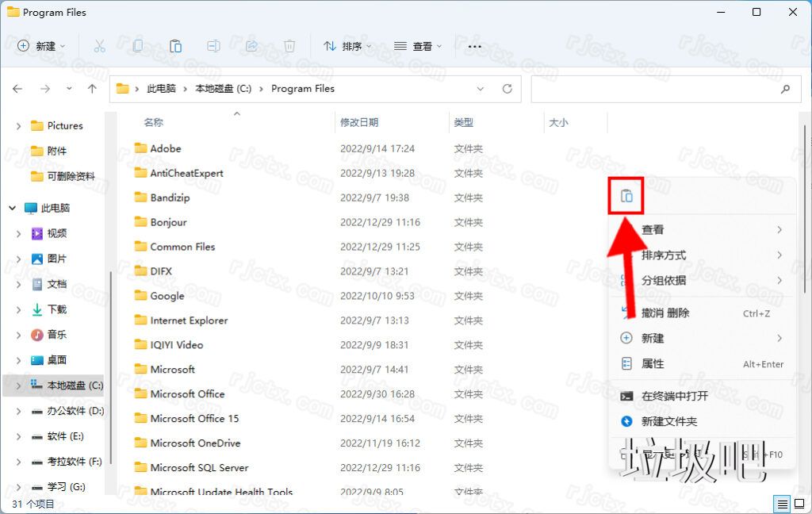Click the Delete trash icon in the toolbar
Image resolution: width=812 pixels, height=514 pixels.
(289, 46)
